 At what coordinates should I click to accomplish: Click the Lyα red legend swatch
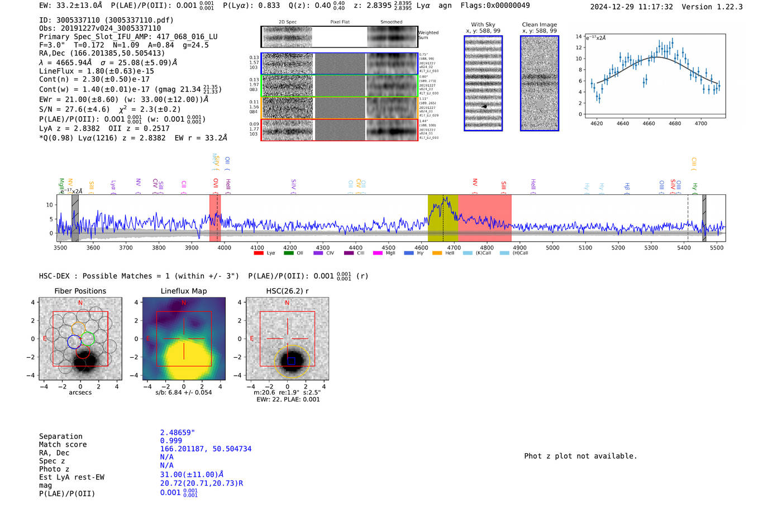pos(258,253)
